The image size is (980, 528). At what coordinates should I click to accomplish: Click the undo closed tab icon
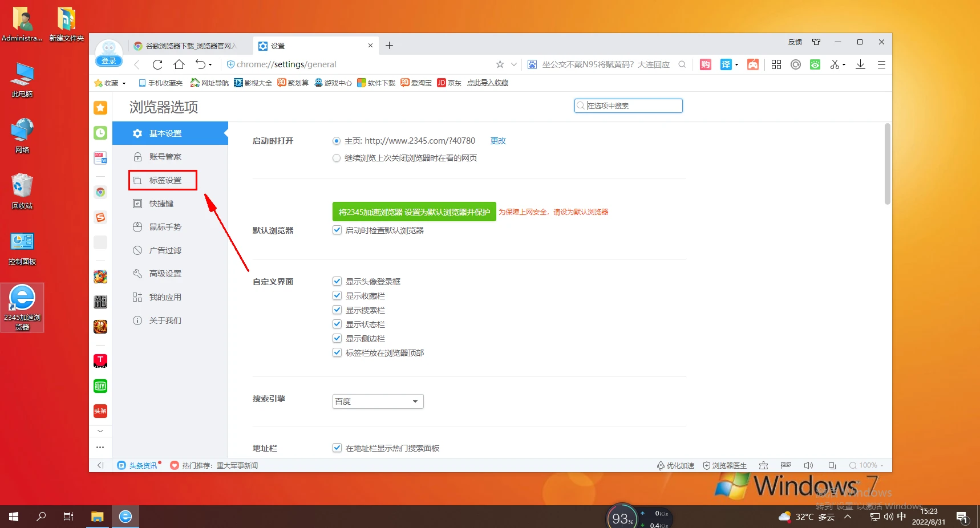pos(200,64)
